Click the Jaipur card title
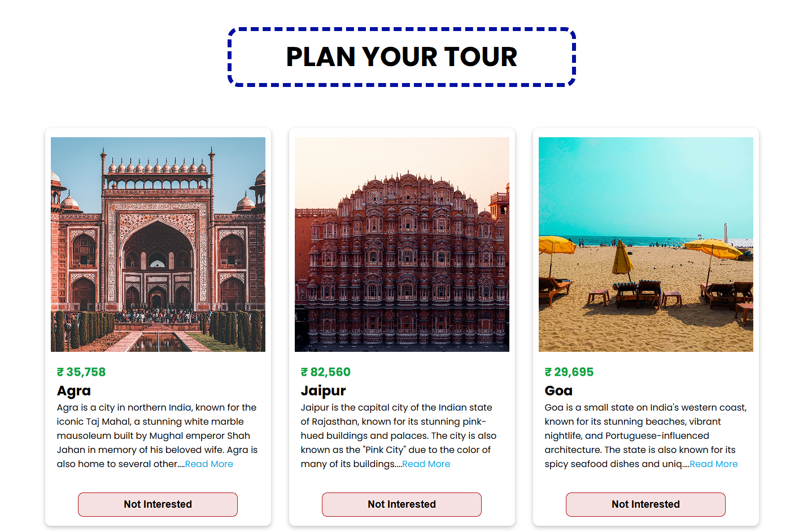803x532 pixels. click(323, 391)
